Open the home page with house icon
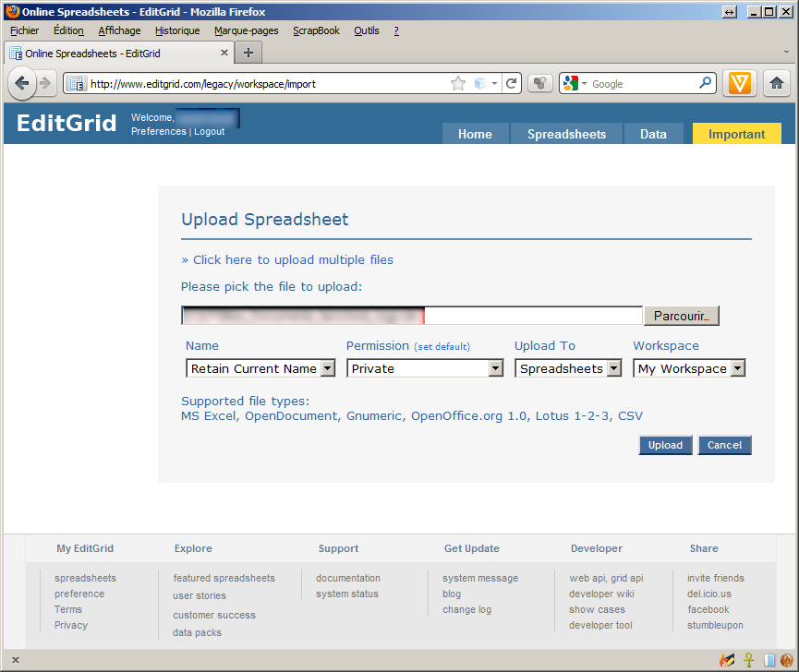Viewport: 799px width, 672px height. (x=777, y=83)
